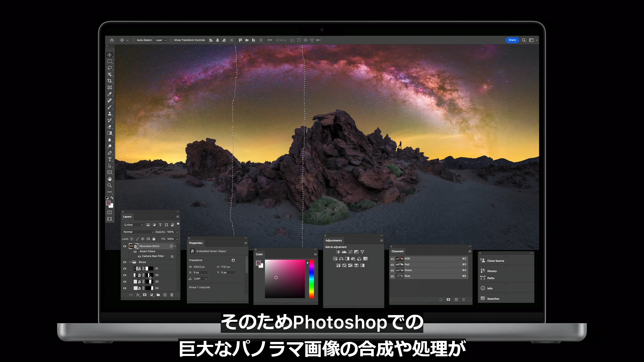The image size is (644, 362).
Task: Enable the Show Transform Controls checkbox
Action: tap(171, 40)
